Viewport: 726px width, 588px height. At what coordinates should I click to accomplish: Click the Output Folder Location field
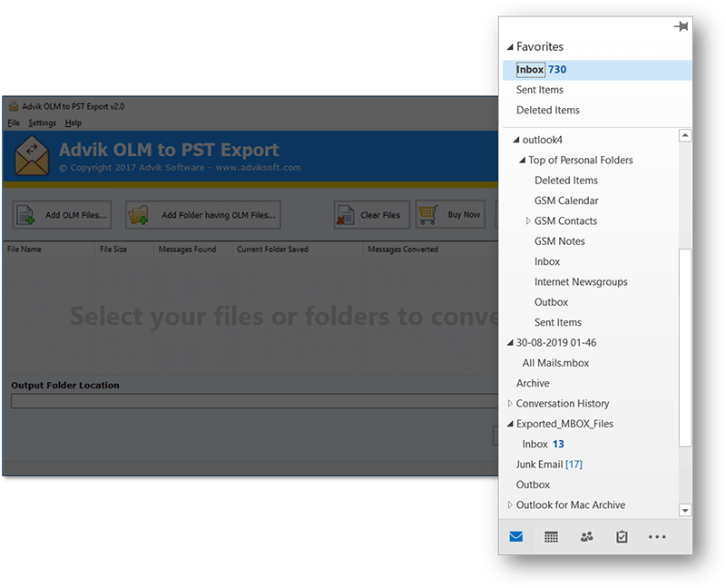[x=255, y=401]
